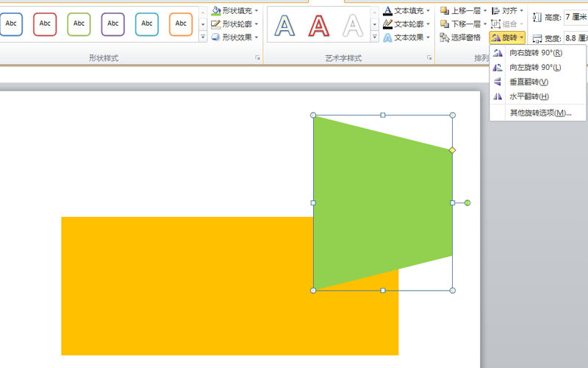The width and height of the screenshot is (588, 368).
Task: Click the bottom-right corner handle of trapezoid
Action: tap(453, 290)
